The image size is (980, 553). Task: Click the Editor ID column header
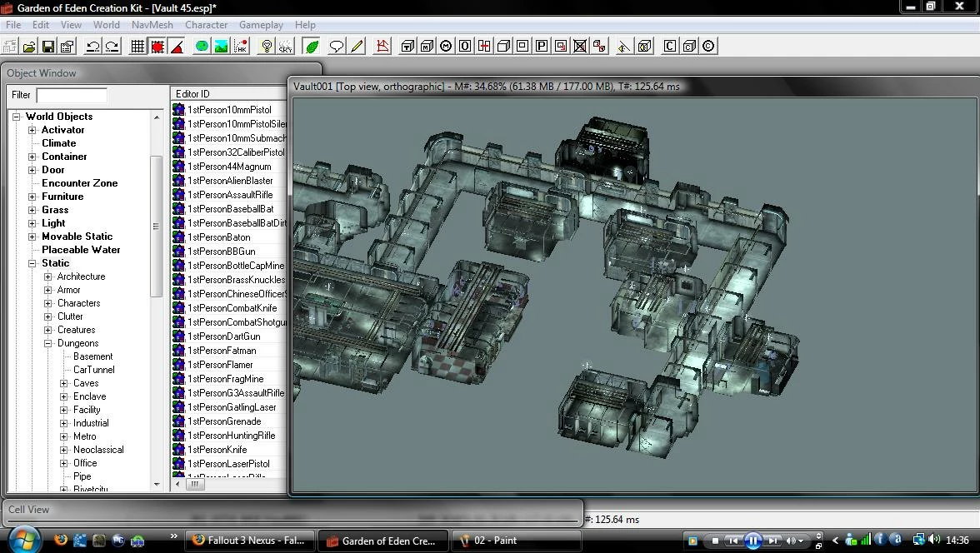pyautogui.click(x=228, y=94)
